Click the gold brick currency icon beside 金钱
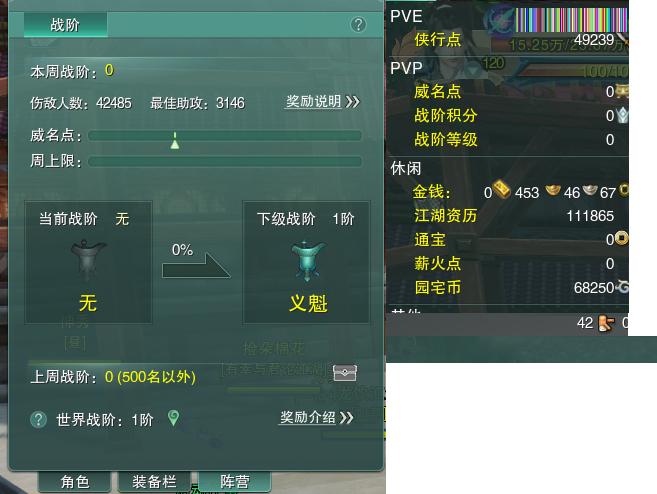 pyautogui.click(x=501, y=189)
